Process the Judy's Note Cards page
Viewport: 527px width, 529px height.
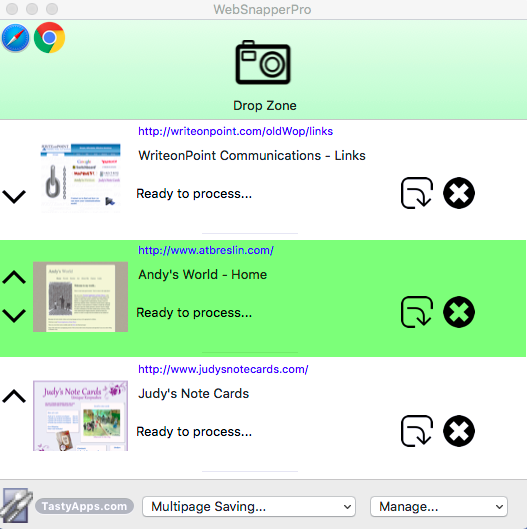pos(417,431)
